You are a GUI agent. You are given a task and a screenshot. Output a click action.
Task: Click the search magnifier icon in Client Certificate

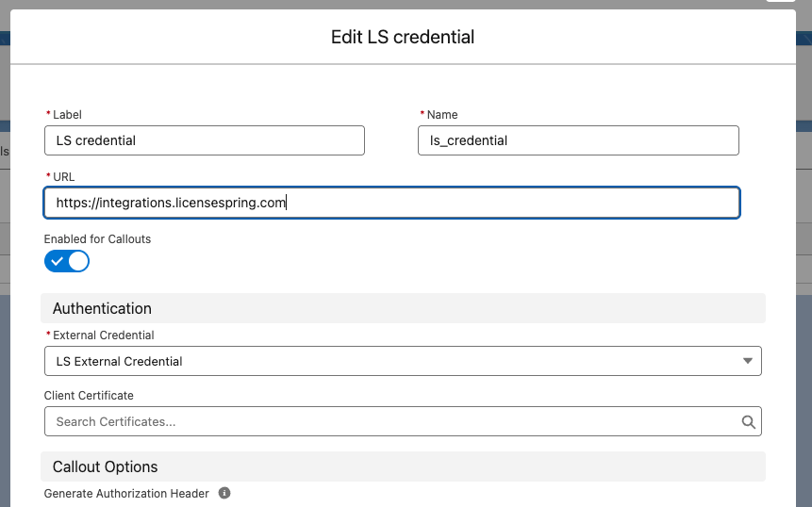(748, 422)
